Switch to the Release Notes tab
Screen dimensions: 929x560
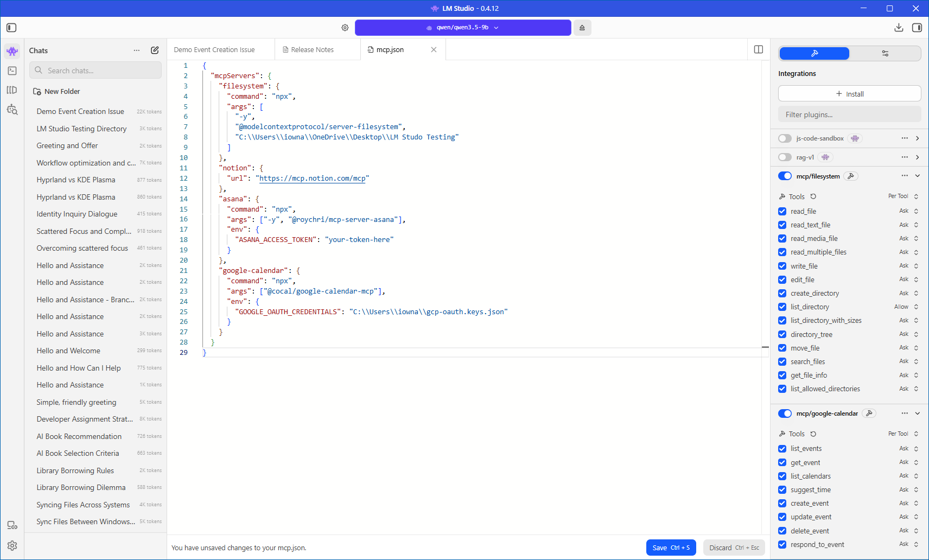(317, 49)
